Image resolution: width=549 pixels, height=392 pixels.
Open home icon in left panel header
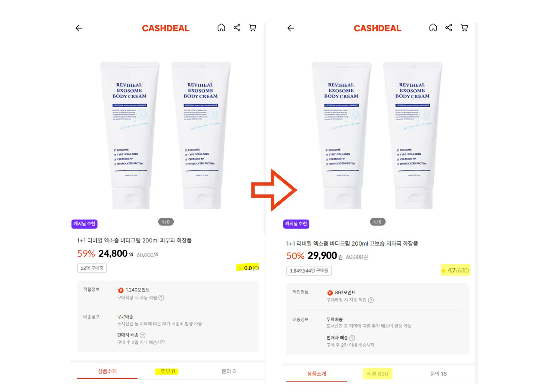[x=221, y=28]
